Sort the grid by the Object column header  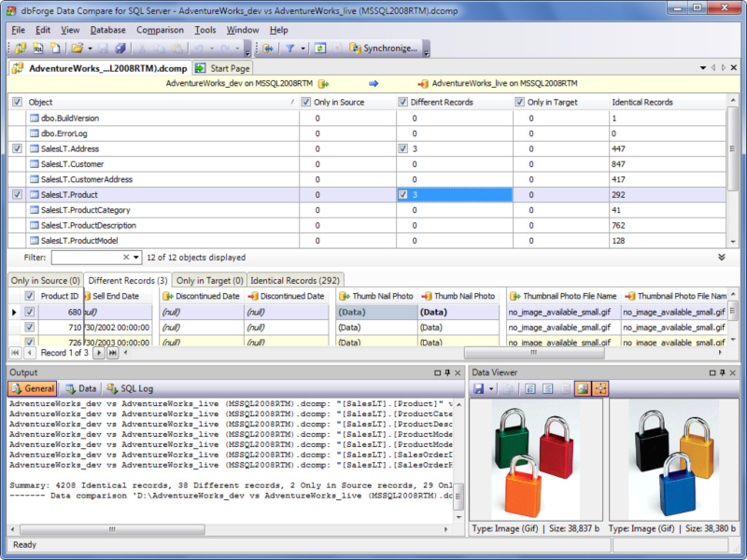pos(162,102)
